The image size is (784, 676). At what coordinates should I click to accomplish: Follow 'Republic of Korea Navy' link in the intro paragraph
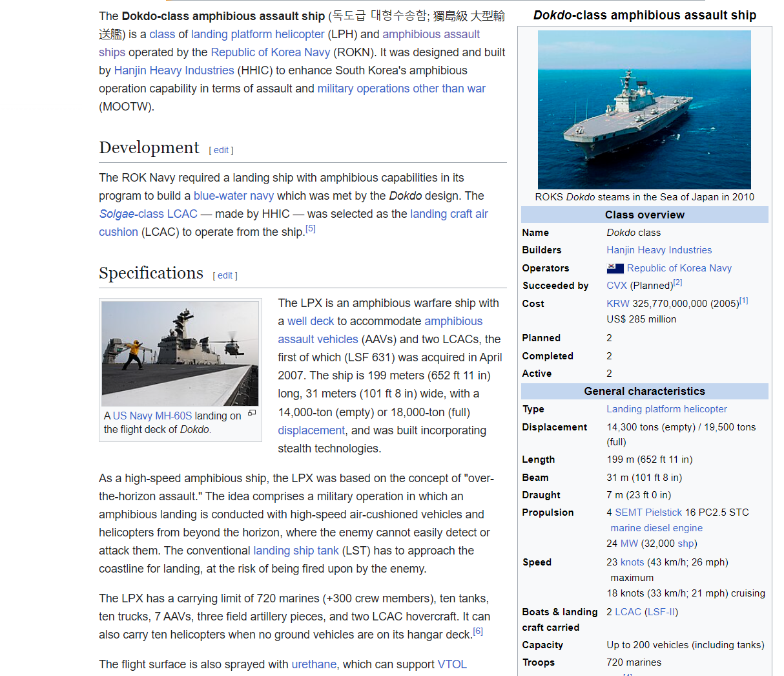coord(271,52)
